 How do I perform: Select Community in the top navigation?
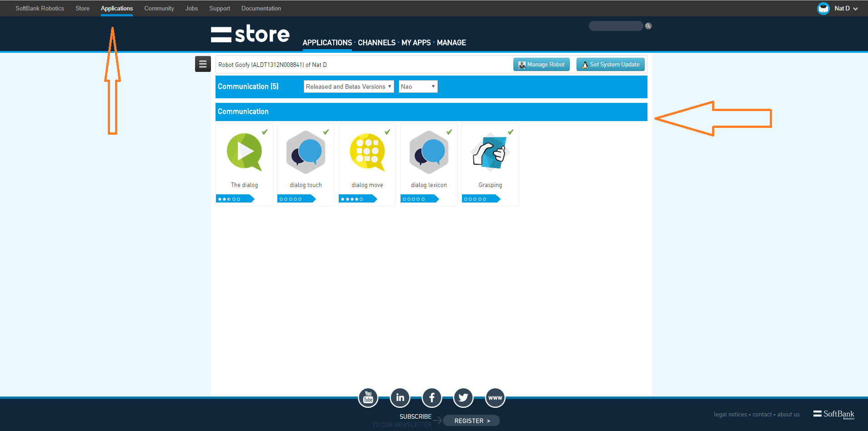159,8
